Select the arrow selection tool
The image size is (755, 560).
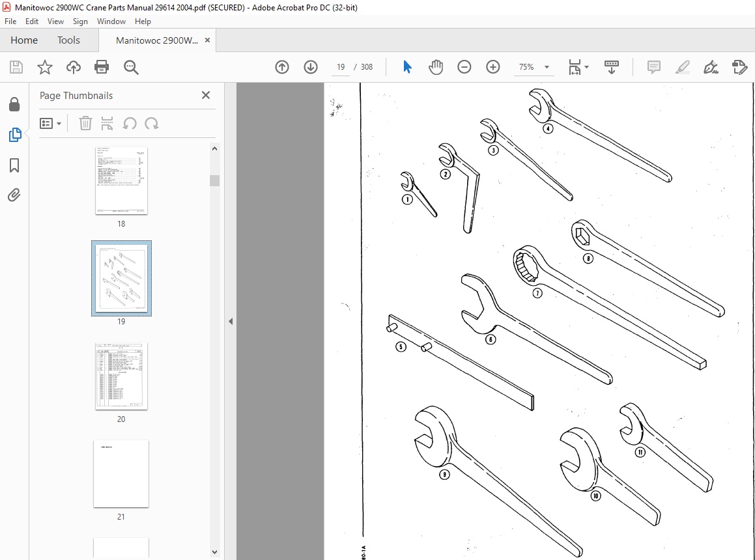pyautogui.click(x=407, y=67)
